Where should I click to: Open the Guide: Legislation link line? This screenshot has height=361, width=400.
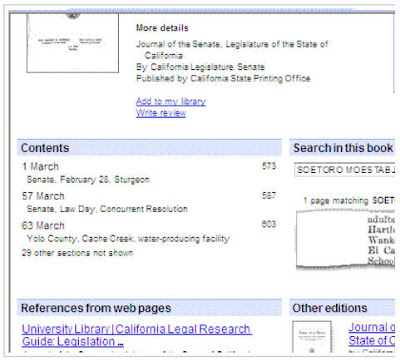(73, 342)
